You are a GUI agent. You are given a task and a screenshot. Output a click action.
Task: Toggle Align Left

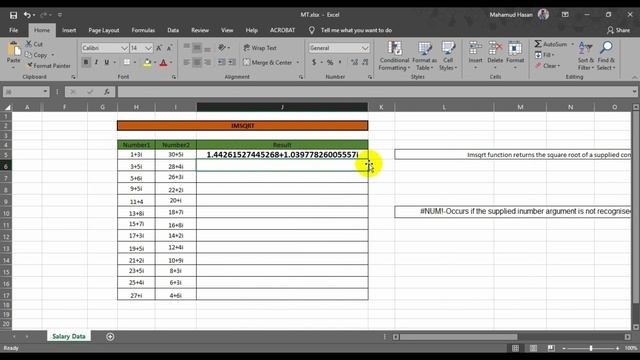click(187, 62)
